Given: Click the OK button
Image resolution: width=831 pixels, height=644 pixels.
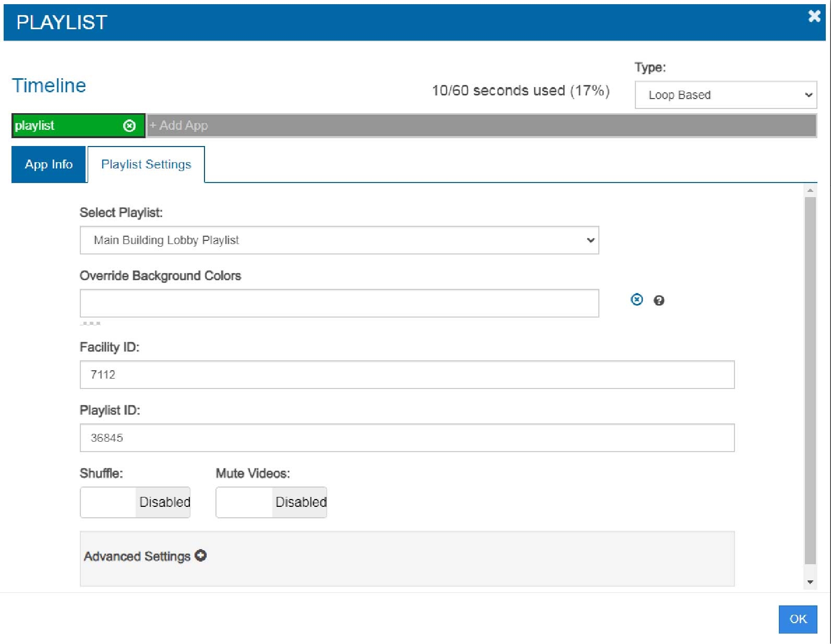Looking at the screenshot, I should pyautogui.click(x=797, y=619).
